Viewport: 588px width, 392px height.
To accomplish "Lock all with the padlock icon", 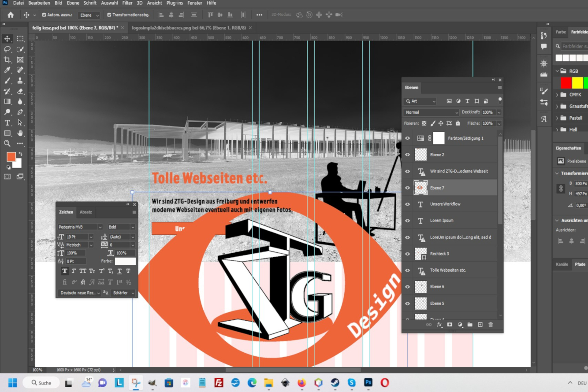I will [x=458, y=123].
